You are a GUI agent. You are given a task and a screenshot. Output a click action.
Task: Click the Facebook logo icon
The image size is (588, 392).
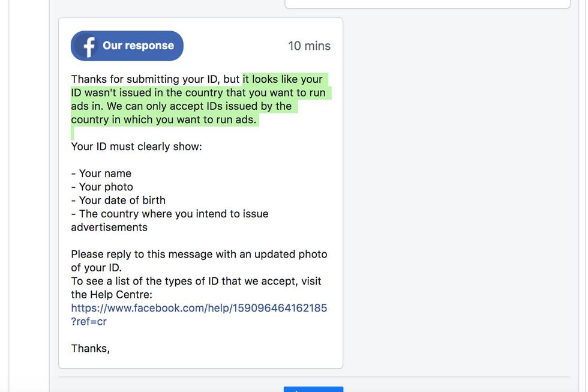point(89,46)
